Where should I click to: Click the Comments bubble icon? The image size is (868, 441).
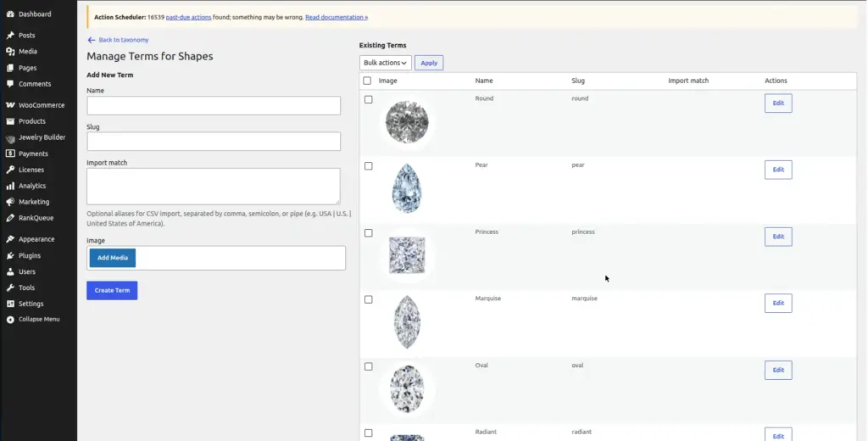click(10, 84)
